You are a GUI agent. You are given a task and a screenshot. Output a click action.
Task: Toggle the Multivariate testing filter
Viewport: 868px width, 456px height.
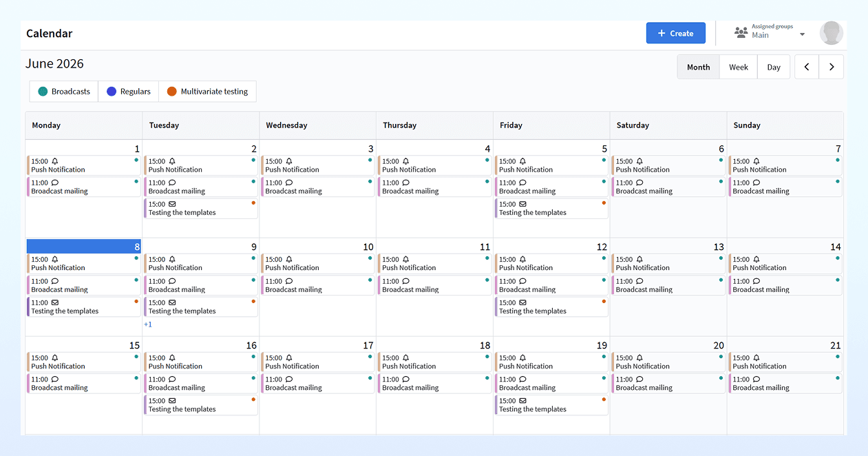click(207, 92)
